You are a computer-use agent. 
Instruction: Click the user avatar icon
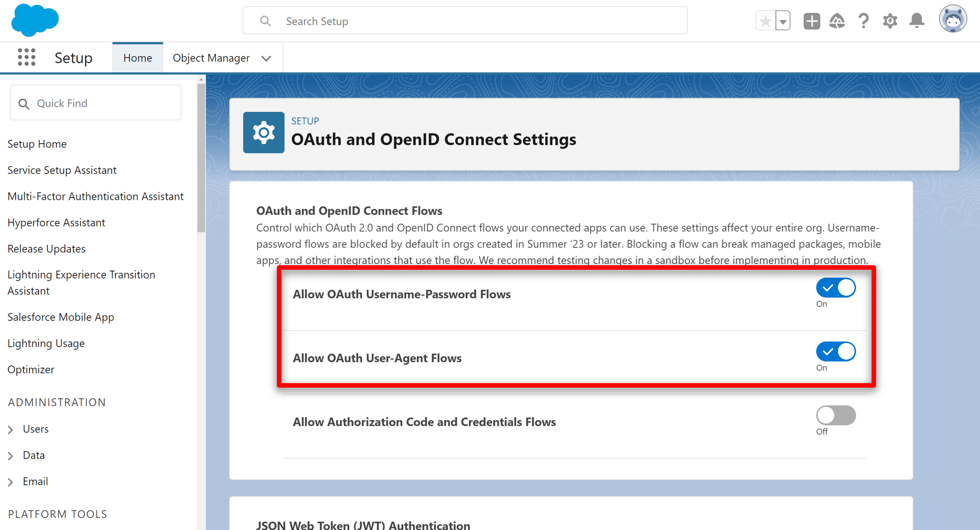[953, 19]
